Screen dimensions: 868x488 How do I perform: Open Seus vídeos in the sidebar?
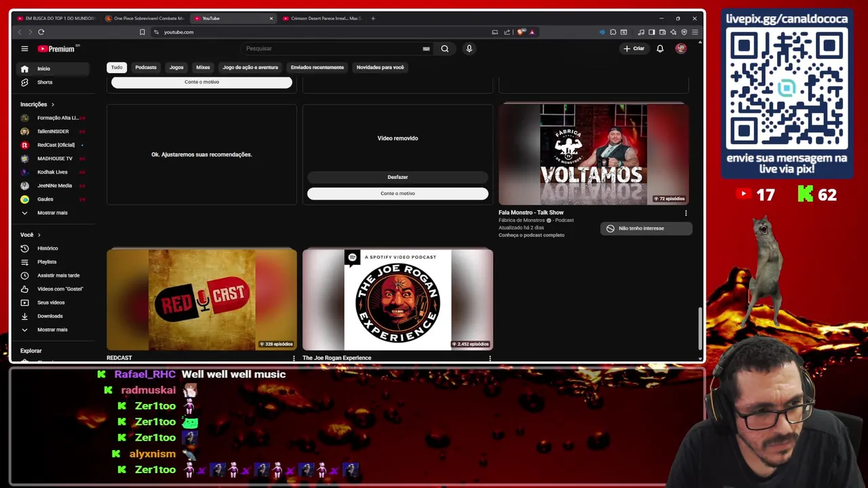pos(54,302)
